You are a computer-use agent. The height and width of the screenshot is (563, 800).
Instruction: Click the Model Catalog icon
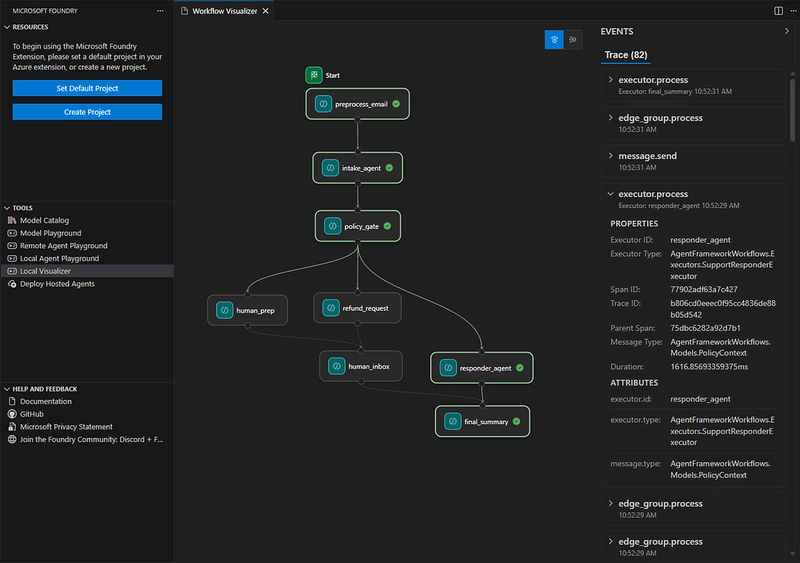pyautogui.click(x=12, y=221)
